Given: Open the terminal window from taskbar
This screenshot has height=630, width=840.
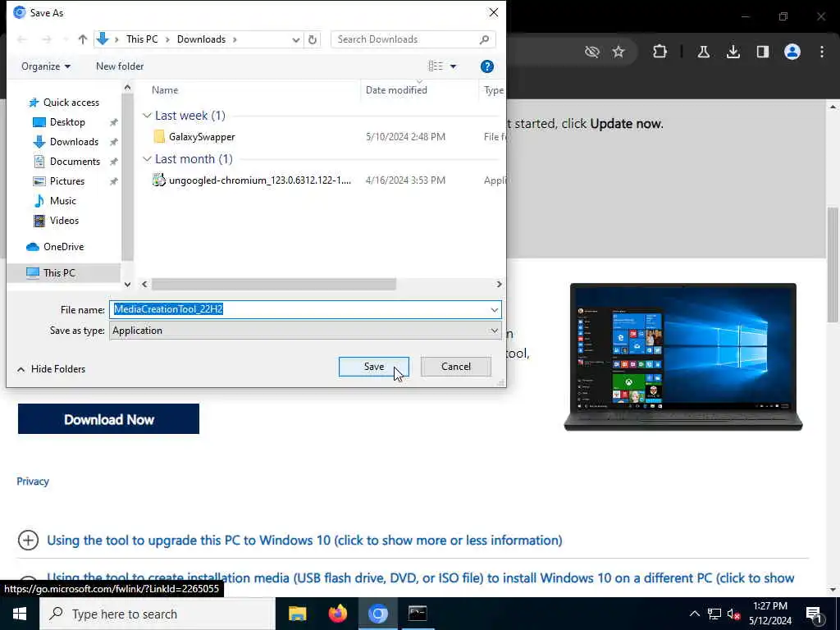Looking at the screenshot, I should pos(418,614).
